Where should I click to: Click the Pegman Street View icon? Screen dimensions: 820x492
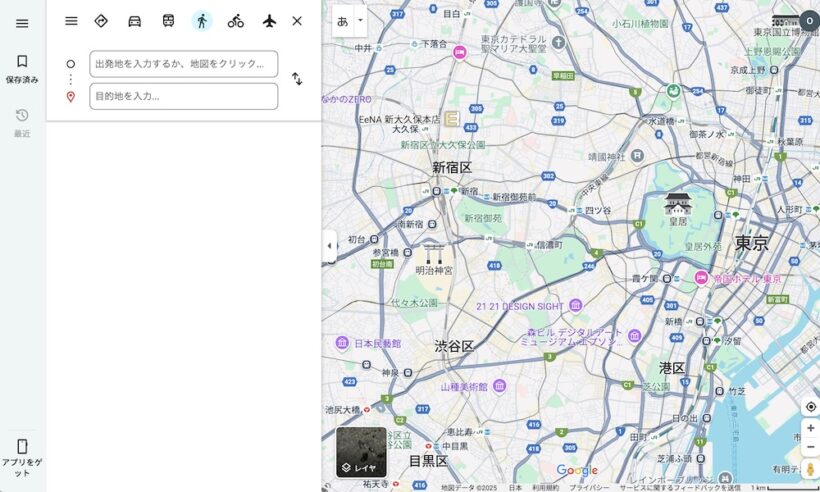(x=810, y=468)
